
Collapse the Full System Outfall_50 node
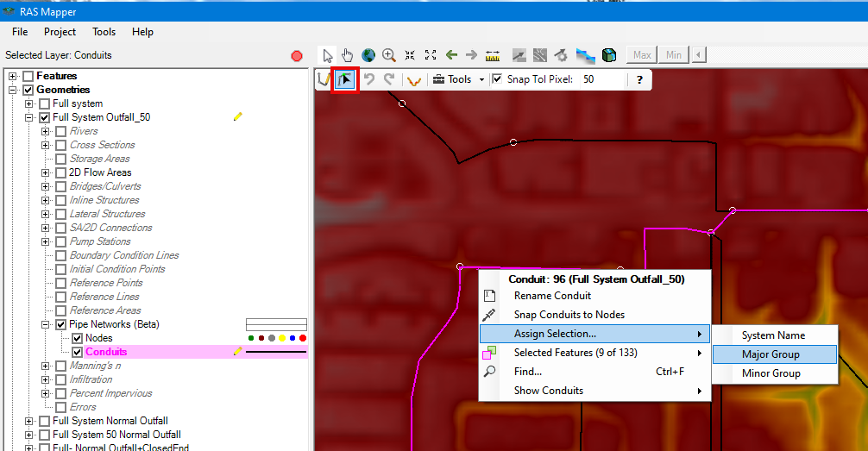pyautogui.click(x=30, y=117)
